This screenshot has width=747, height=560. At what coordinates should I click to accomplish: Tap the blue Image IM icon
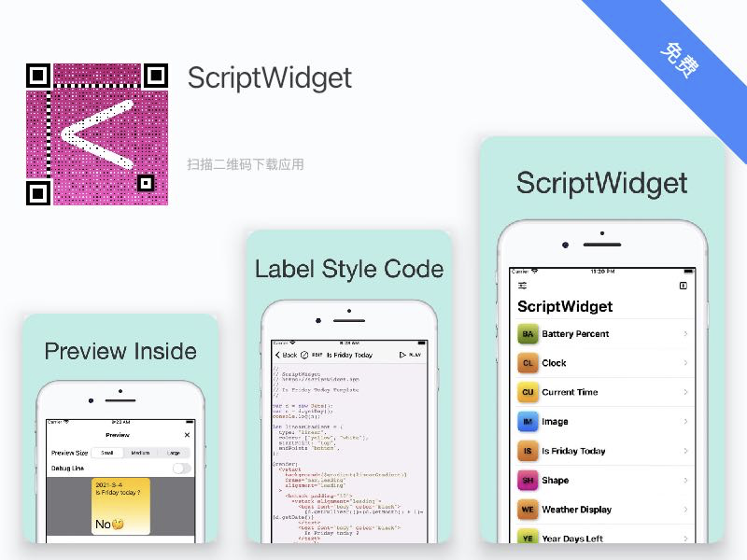pos(528,422)
